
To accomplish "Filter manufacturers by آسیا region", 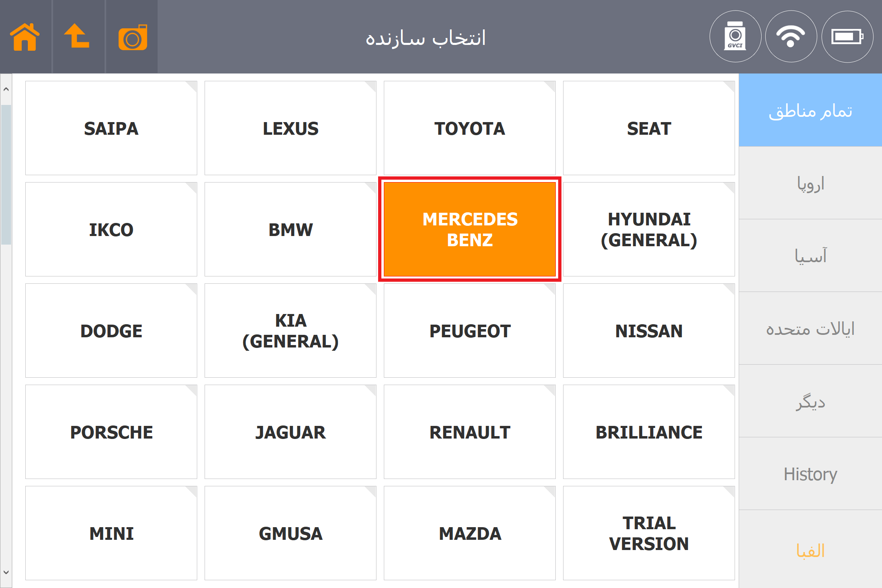I will (x=810, y=256).
